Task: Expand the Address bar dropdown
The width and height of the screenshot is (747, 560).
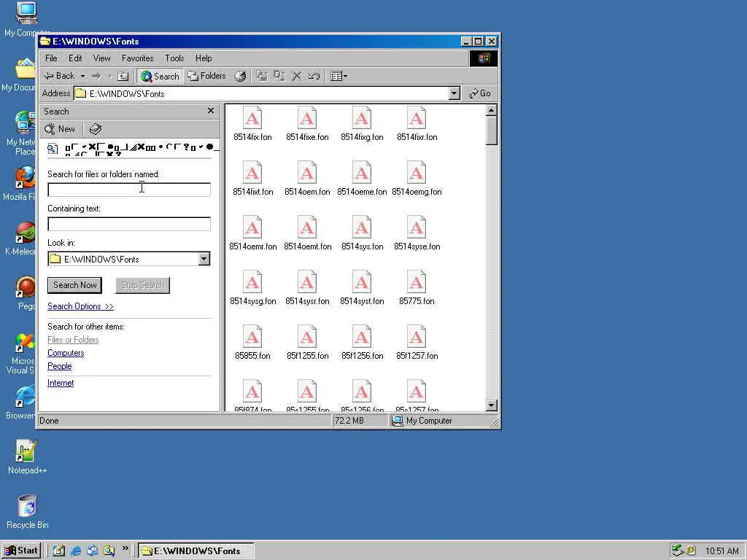Action: point(454,93)
